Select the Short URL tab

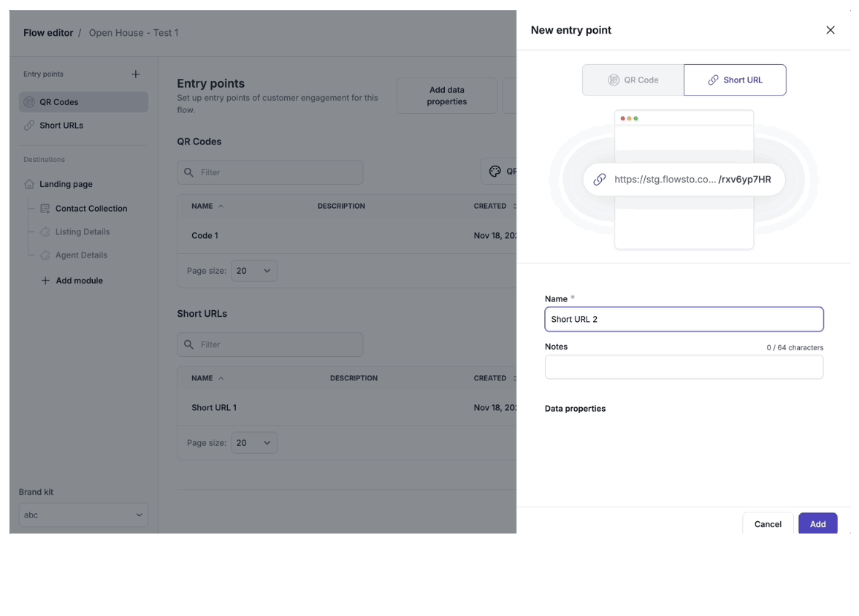tap(735, 80)
